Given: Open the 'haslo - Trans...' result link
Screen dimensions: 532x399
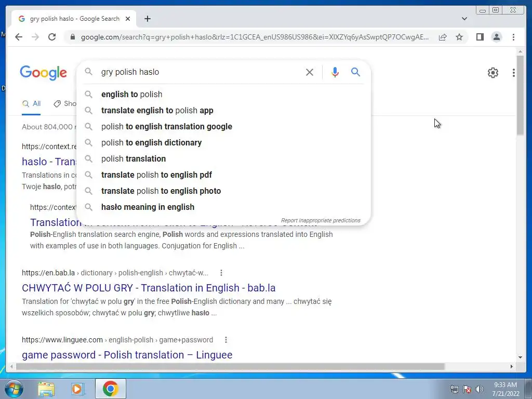Looking at the screenshot, I should click(x=49, y=162).
